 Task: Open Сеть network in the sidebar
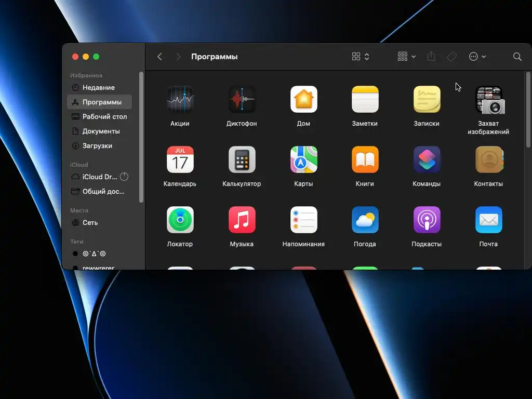[99, 222]
